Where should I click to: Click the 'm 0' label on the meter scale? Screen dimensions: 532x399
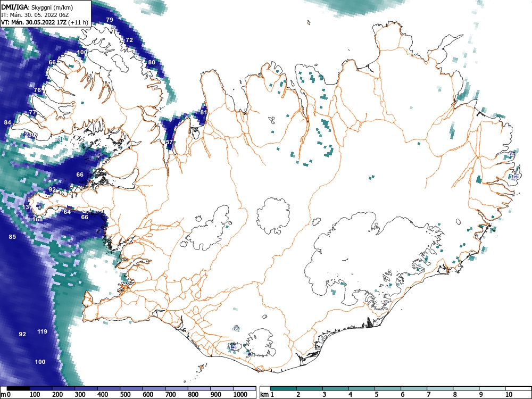6,395
